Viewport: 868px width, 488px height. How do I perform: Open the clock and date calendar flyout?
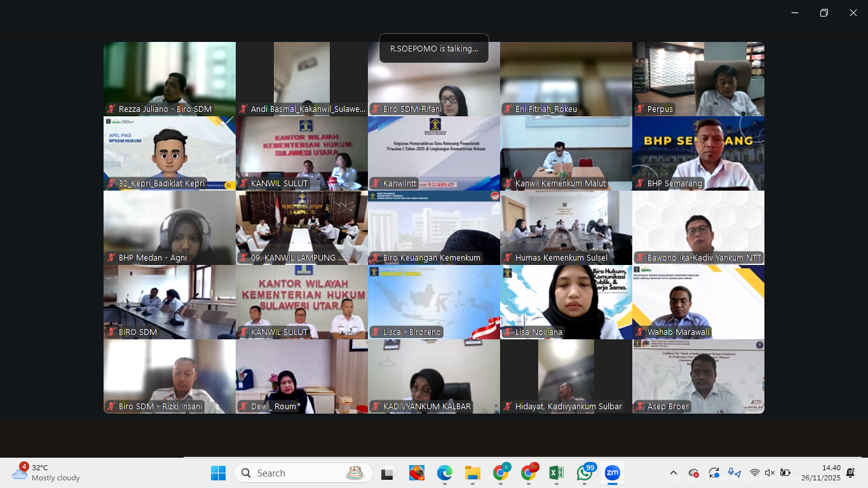(x=820, y=473)
